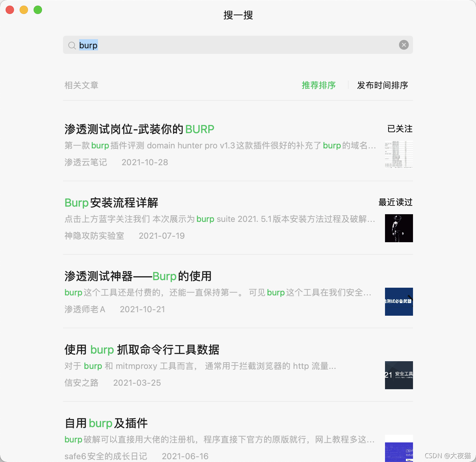Sort results by 推荐排序
The height and width of the screenshot is (462, 476).
(318, 85)
